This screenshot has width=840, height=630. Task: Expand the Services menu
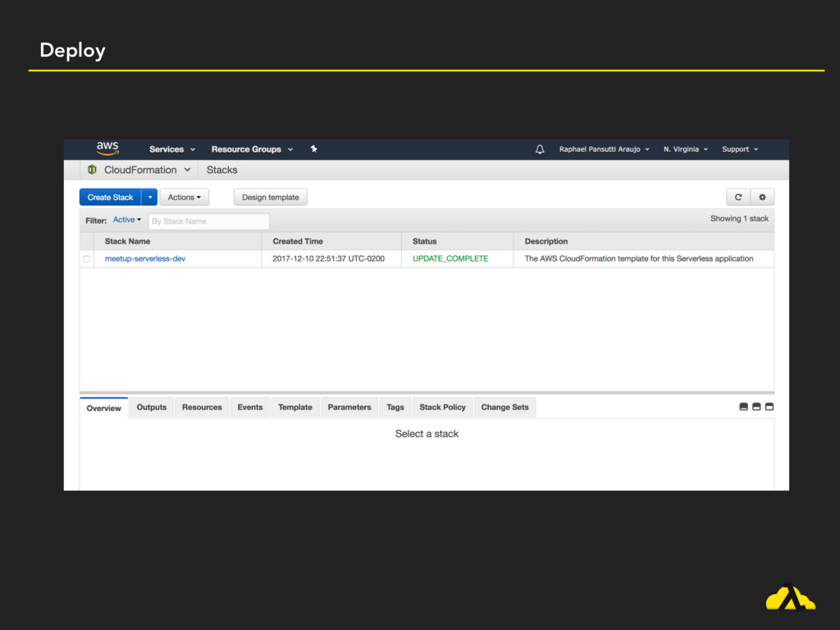pyautogui.click(x=172, y=149)
